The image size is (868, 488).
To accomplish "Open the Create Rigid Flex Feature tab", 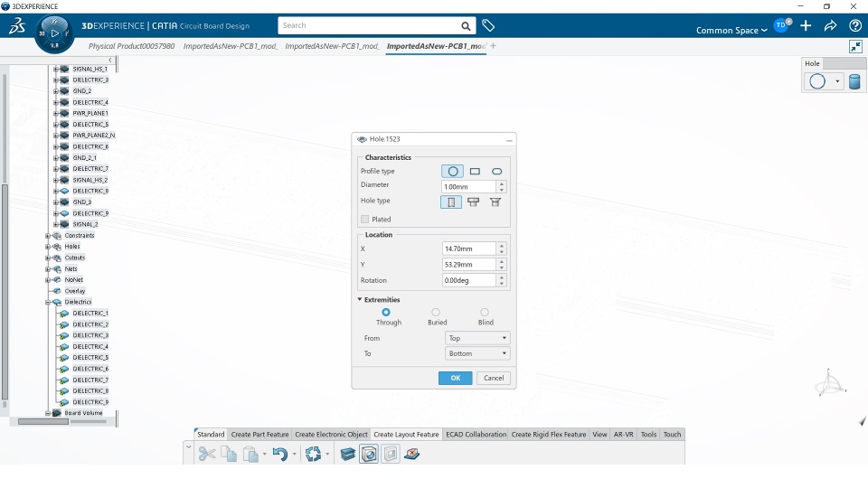I will click(549, 435).
